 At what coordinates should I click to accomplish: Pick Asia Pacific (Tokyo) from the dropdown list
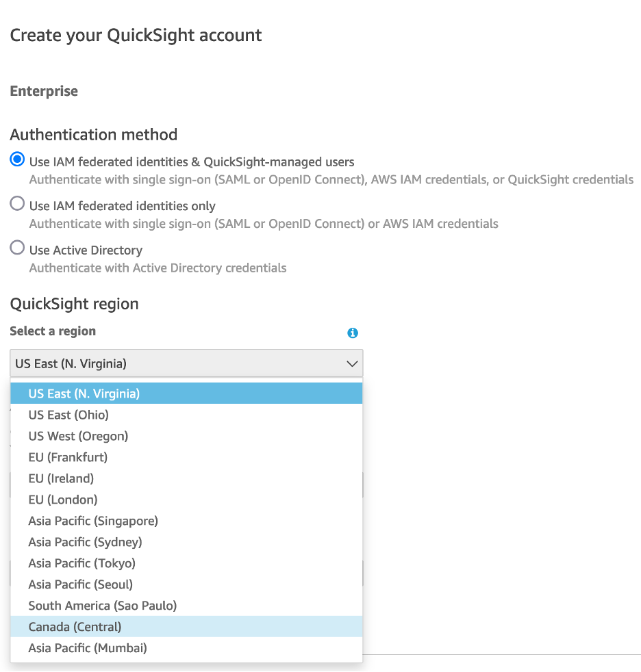point(81,563)
